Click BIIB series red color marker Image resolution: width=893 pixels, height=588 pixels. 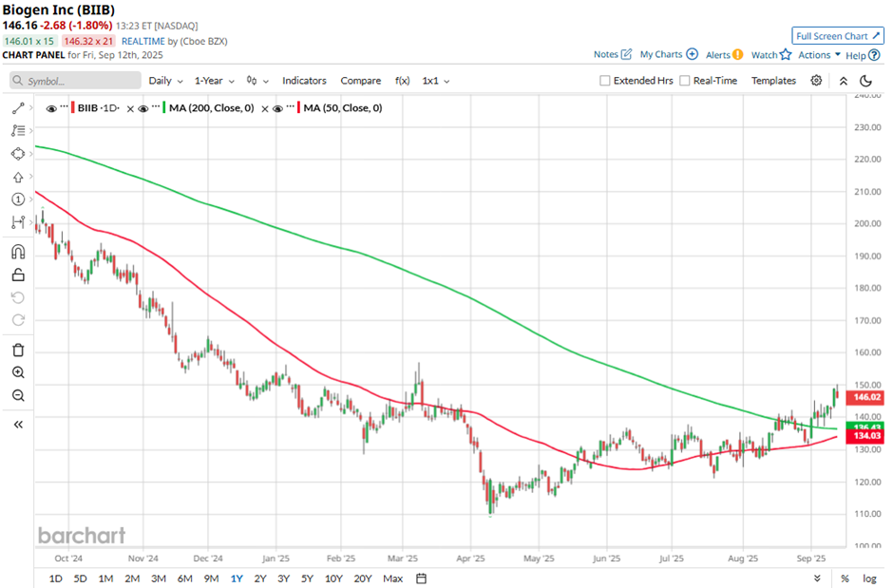click(73, 108)
